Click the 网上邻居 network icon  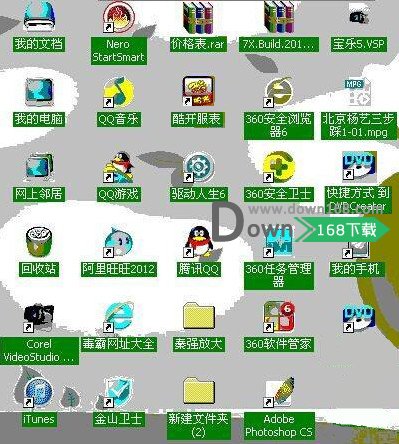[38, 167]
